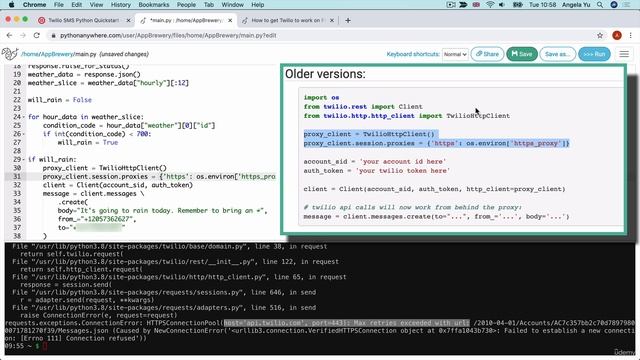Image resolution: width=640 pixels, height=360 pixels.
Task: Open the /home/AppBrewery path link
Action: click(47, 54)
